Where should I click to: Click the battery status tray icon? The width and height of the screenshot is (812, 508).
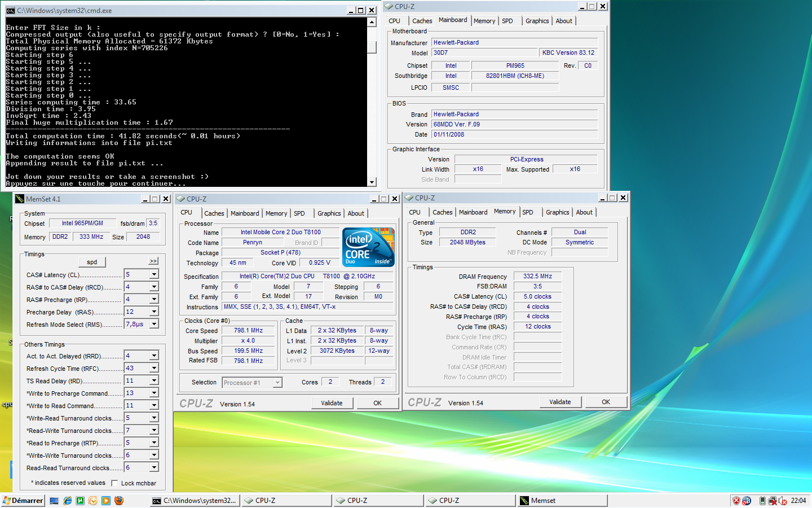762,501
